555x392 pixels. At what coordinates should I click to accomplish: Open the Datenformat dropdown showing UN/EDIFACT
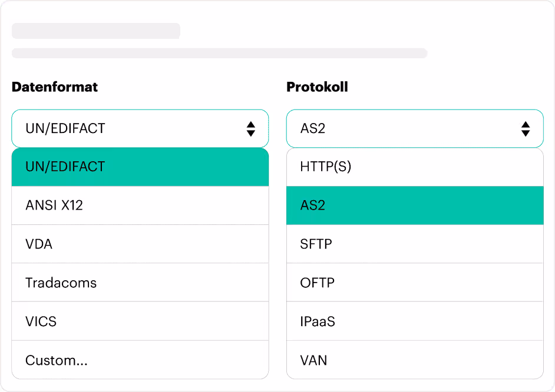[x=140, y=129]
